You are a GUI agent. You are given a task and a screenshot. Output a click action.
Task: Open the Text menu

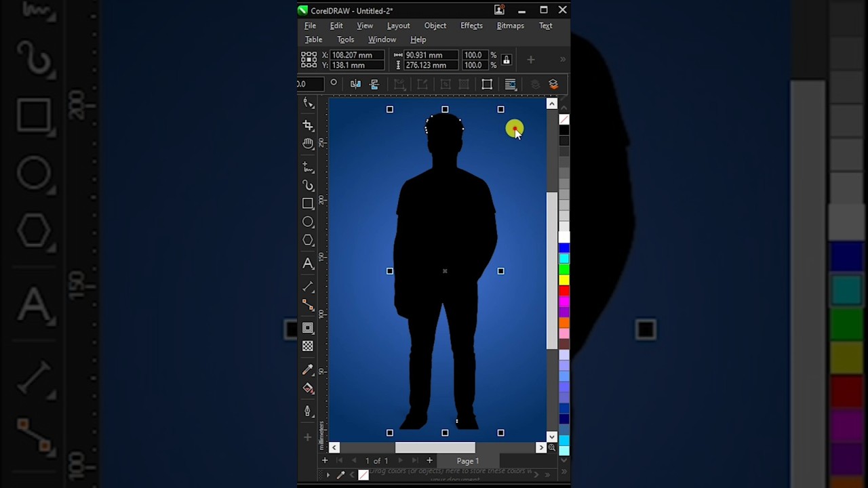(545, 26)
